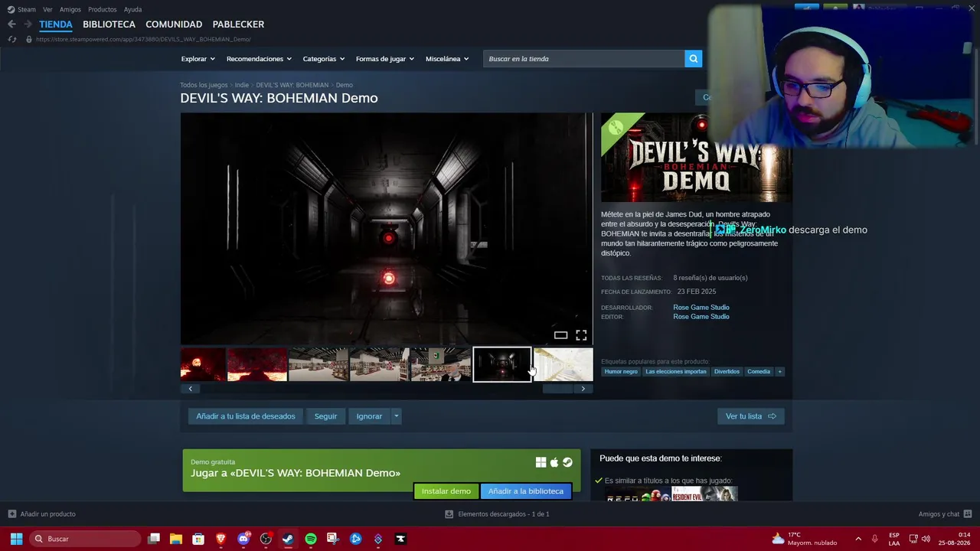Click the thumbnail strip scrollbar handle

point(557,389)
